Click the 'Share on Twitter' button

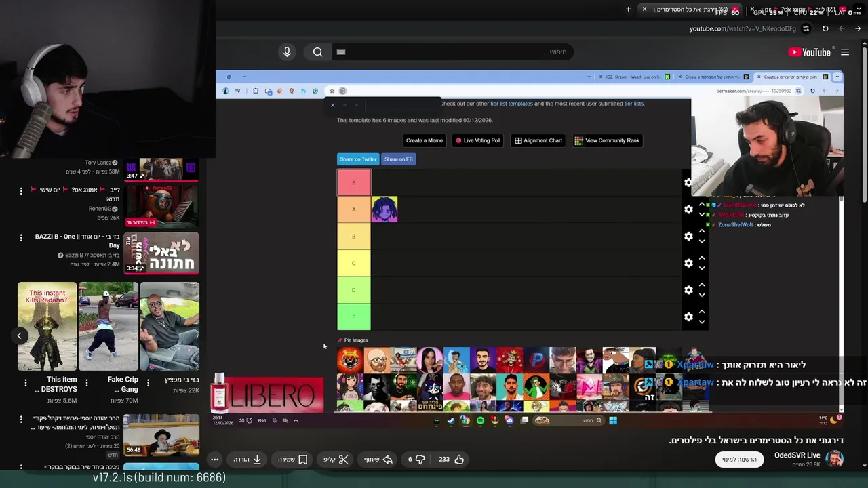click(358, 159)
